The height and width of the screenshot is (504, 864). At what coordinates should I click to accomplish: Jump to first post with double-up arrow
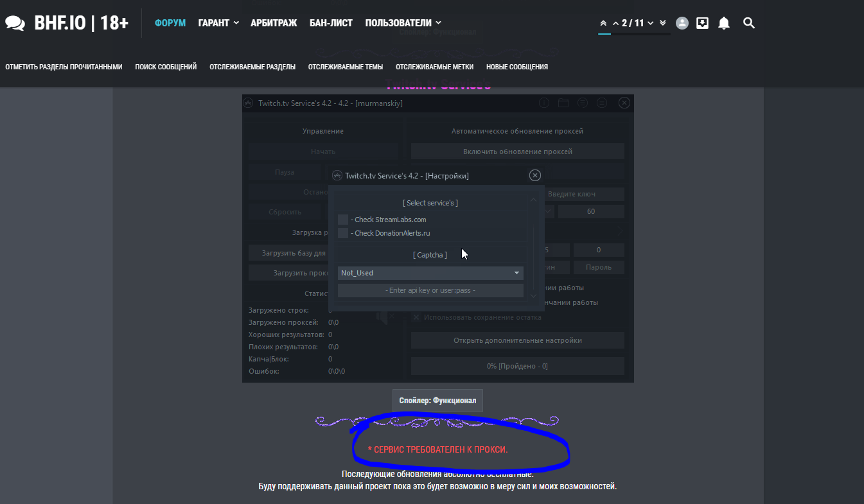(603, 23)
